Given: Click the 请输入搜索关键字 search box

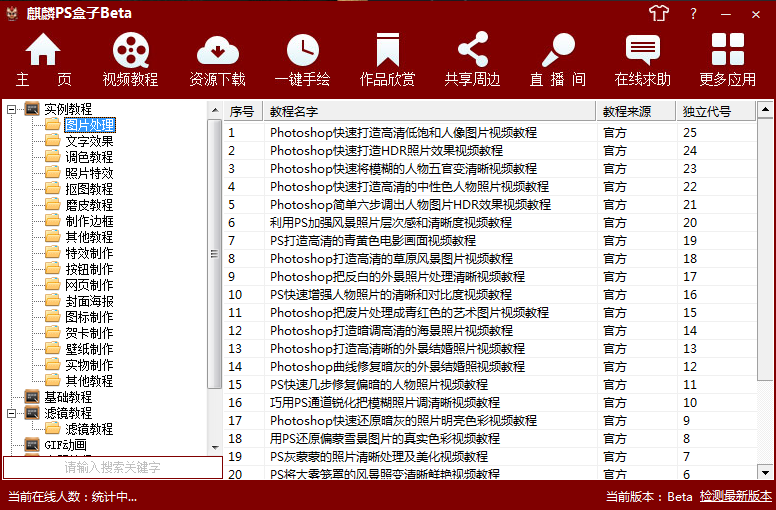Looking at the screenshot, I should tap(113, 467).
